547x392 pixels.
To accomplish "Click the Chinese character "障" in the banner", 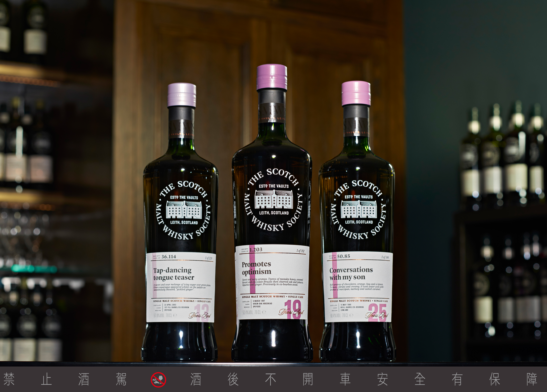I will tap(532, 379).
